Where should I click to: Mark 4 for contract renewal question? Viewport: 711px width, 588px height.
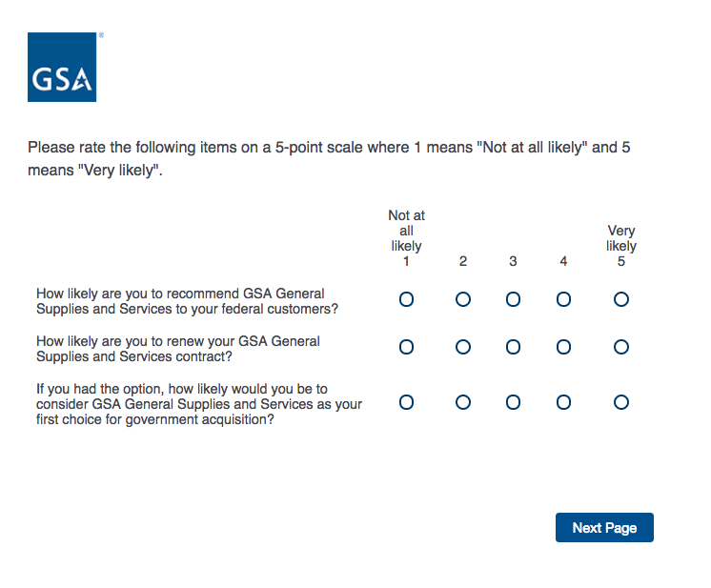[563, 347]
